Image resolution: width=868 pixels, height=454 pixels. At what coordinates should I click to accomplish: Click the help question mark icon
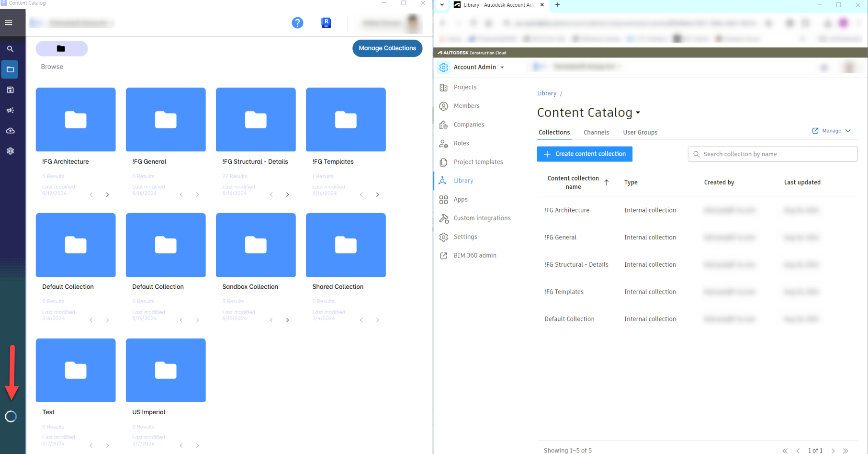tap(297, 23)
